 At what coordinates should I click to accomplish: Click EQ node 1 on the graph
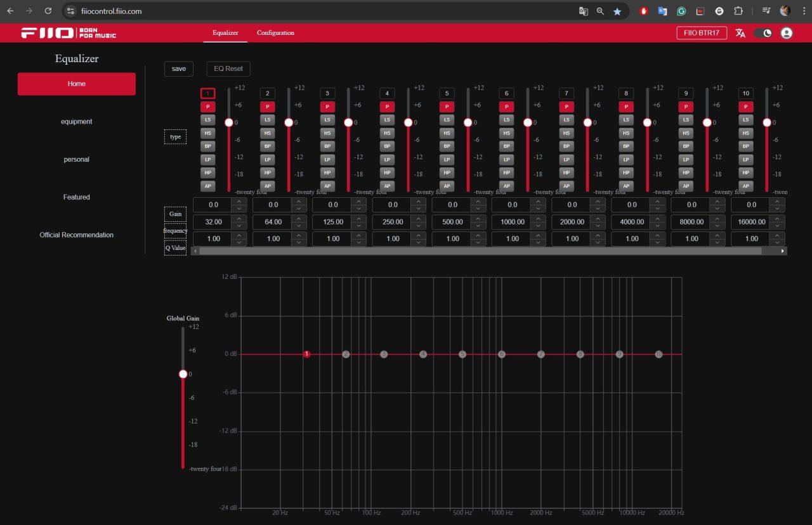(306, 354)
